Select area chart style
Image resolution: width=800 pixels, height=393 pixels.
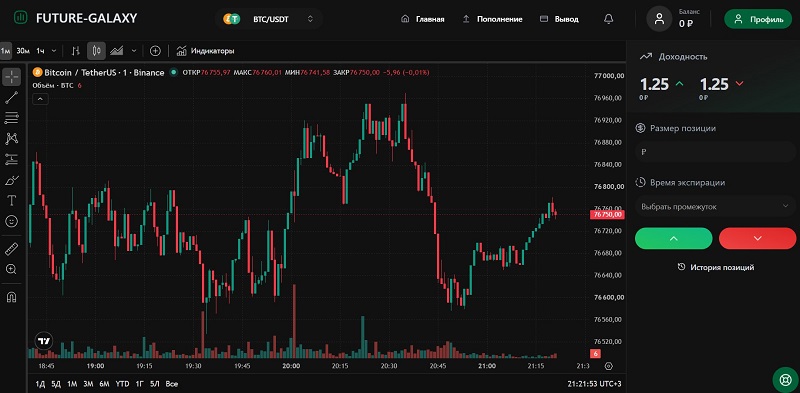(x=117, y=51)
